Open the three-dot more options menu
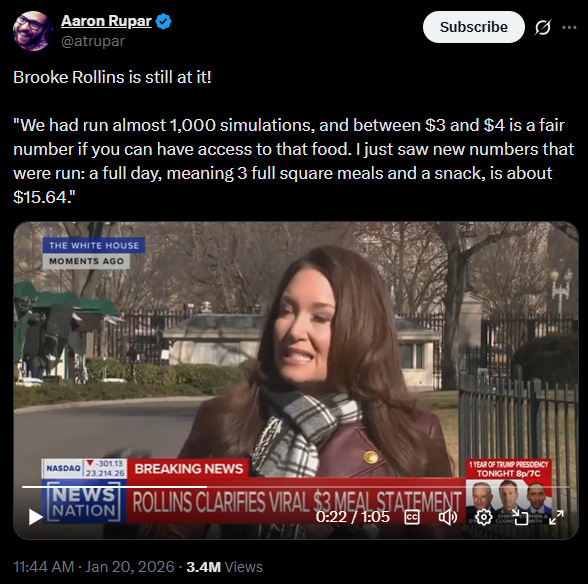 (569, 27)
